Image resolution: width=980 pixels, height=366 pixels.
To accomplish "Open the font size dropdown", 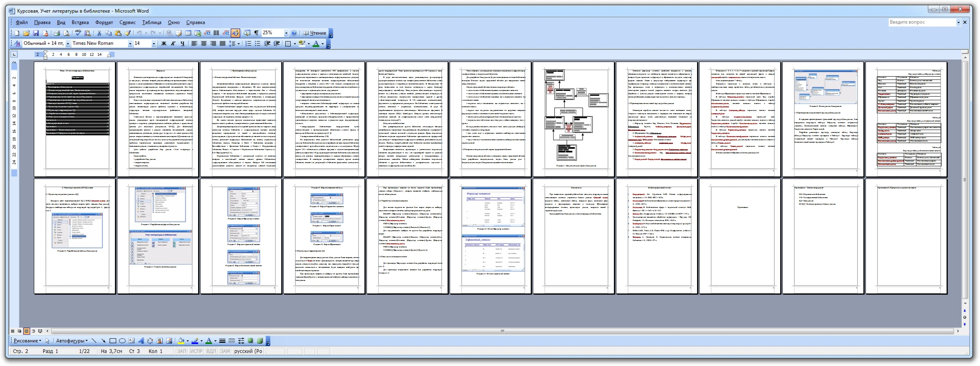I will pyautogui.click(x=154, y=43).
